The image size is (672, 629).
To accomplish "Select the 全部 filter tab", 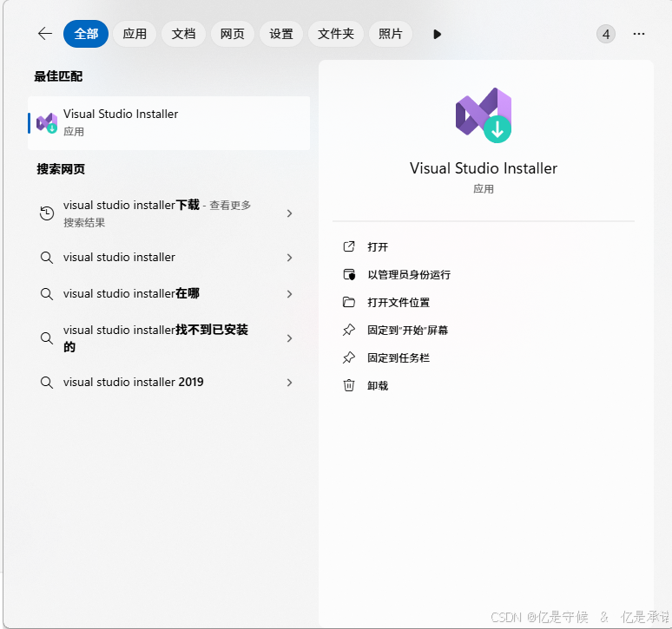I will 86,34.
